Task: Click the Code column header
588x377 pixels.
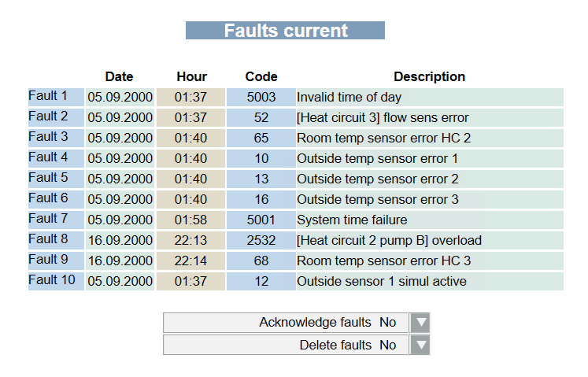Action: pos(261,77)
